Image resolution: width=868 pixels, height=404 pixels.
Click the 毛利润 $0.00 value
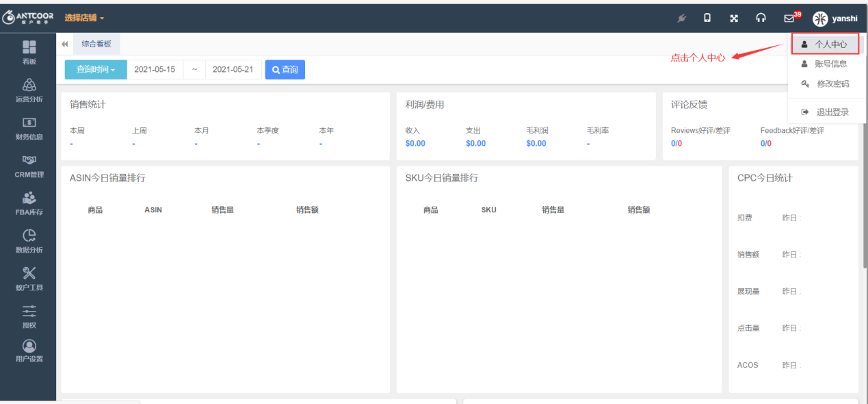pyautogui.click(x=536, y=143)
